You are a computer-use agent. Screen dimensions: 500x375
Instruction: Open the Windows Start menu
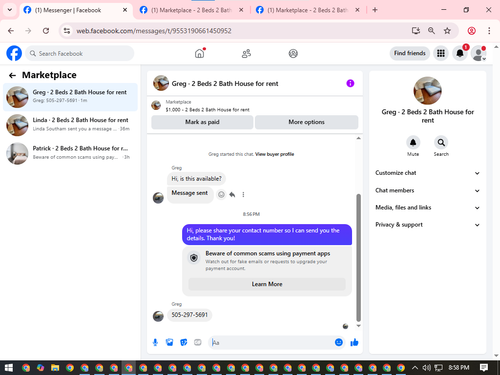click(x=9, y=368)
